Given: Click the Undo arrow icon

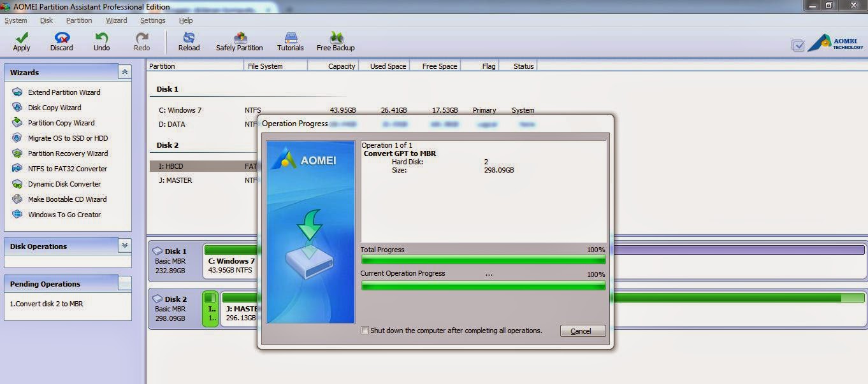Looking at the screenshot, I should tap(101, 38).
